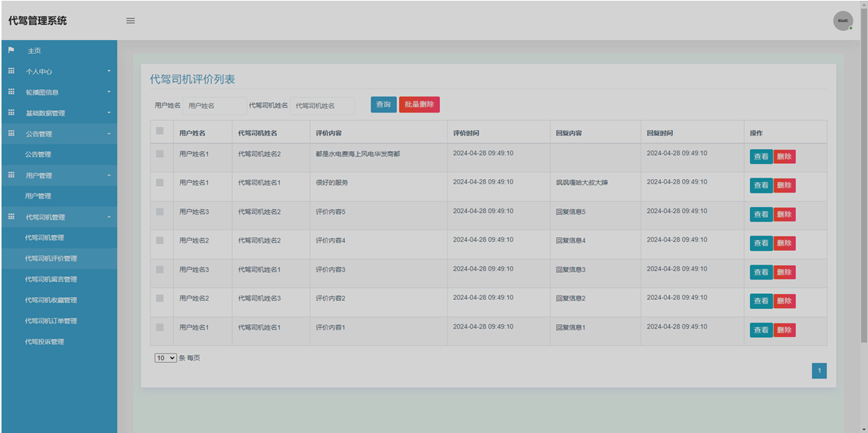Toggle the select-all checkbox in table header
This screenshot has width=868, height=433.
[x=160, y=131]
